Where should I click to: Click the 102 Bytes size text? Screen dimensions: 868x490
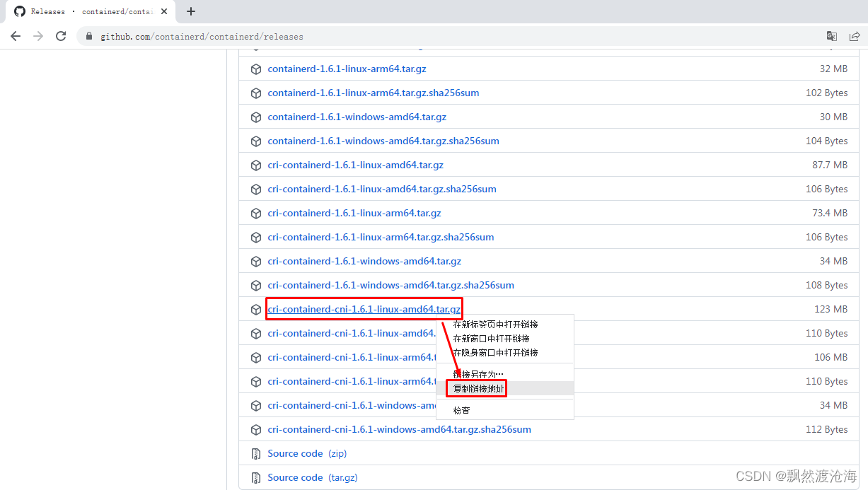[x=826, y=93]
